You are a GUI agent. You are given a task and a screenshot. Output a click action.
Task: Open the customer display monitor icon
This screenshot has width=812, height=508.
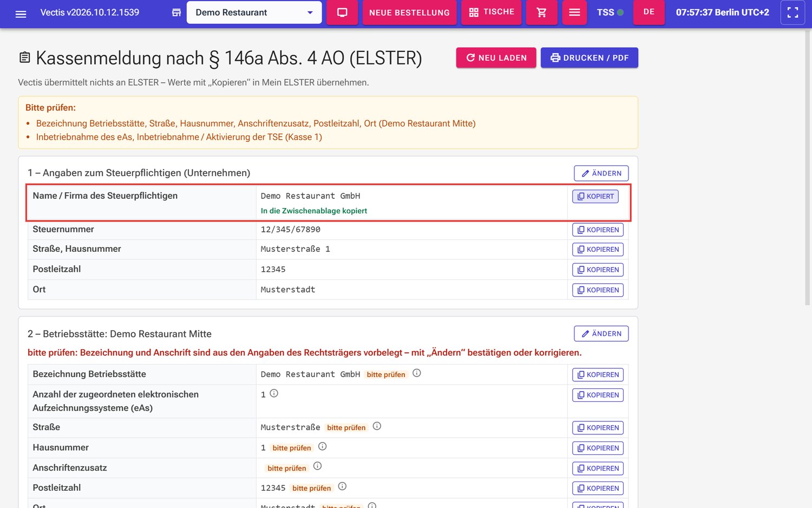pos(342,12)
